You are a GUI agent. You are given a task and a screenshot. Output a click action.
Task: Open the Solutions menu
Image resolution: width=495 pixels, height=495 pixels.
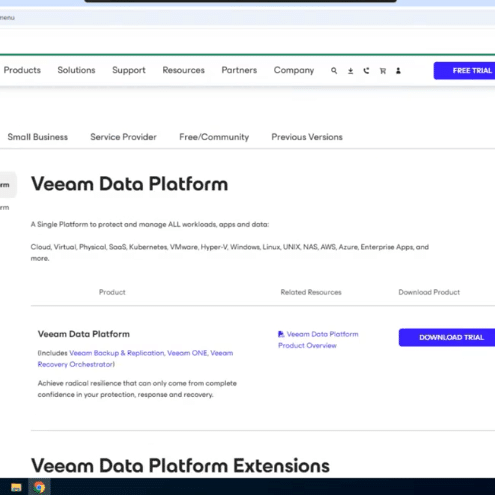click(x=76, y=70)
